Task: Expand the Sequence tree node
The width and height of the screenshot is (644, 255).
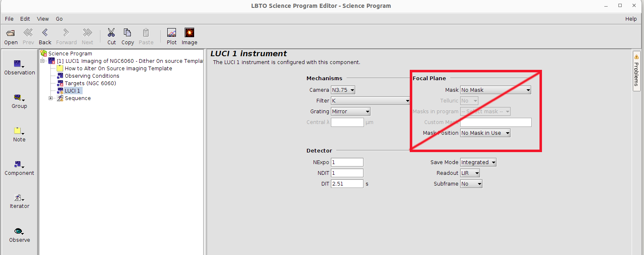Action: click(x=51, y=98)
